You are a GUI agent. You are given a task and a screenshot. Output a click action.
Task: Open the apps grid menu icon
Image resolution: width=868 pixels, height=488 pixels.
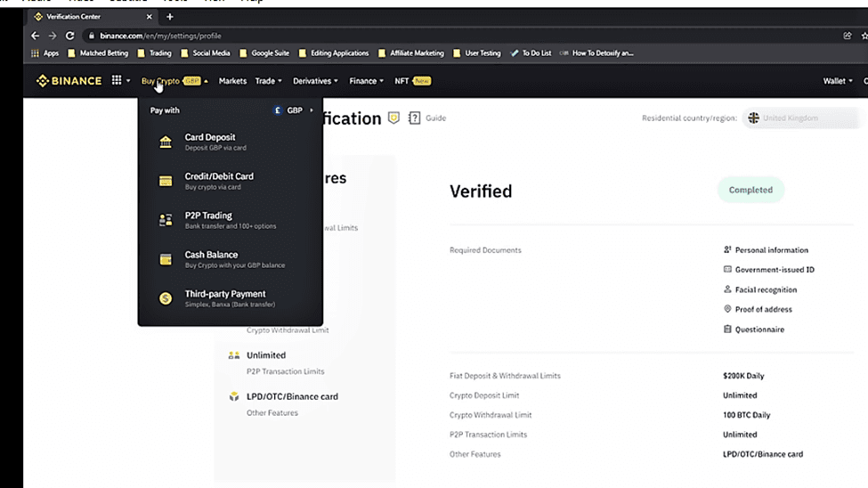coord(117,80)
